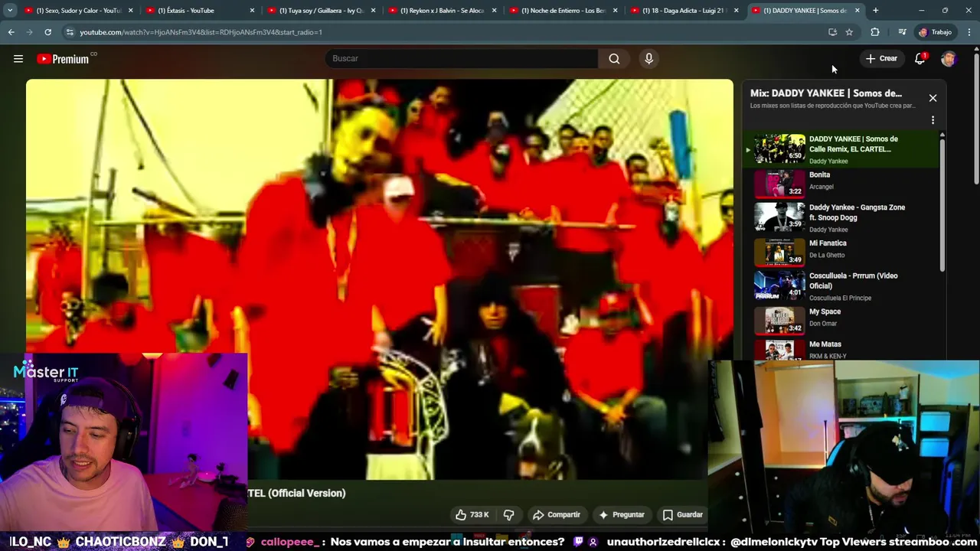This screenshot has height=551, width=980.
Task: Open a new browser tab
Action: 876,11
